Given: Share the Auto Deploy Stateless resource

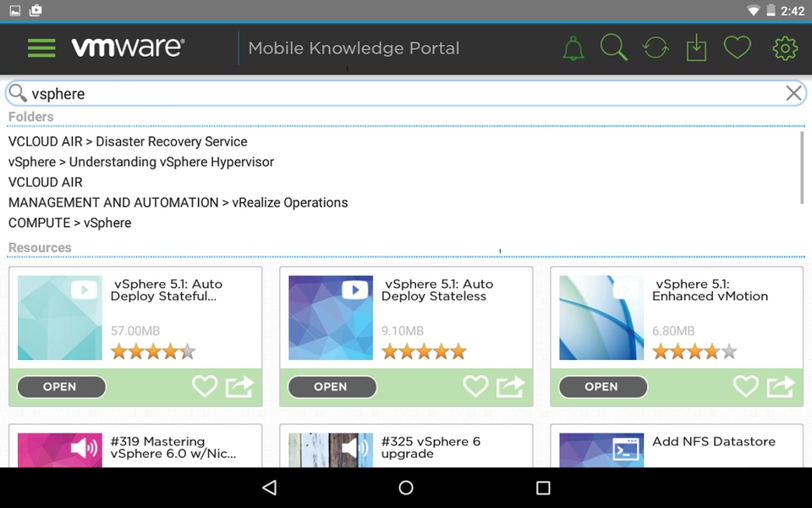Looking at the screenshot, I should click(511, 386).
